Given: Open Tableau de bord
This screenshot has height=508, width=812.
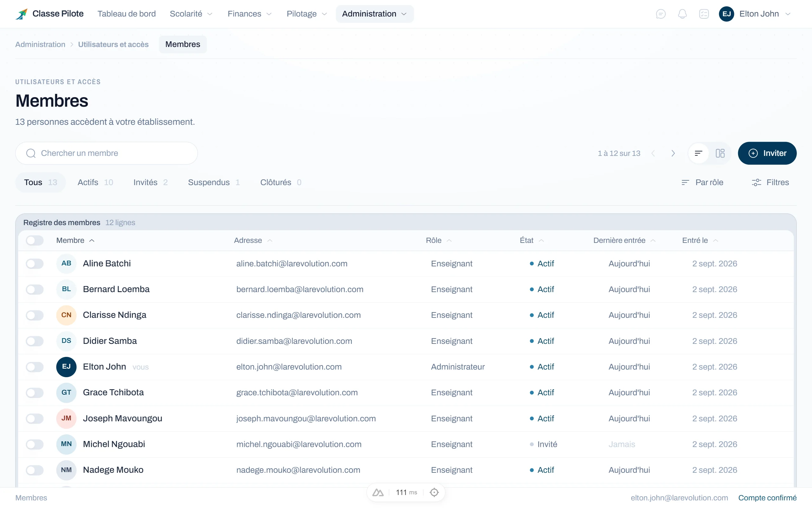Looking at the screenshot, I should 127,14.
